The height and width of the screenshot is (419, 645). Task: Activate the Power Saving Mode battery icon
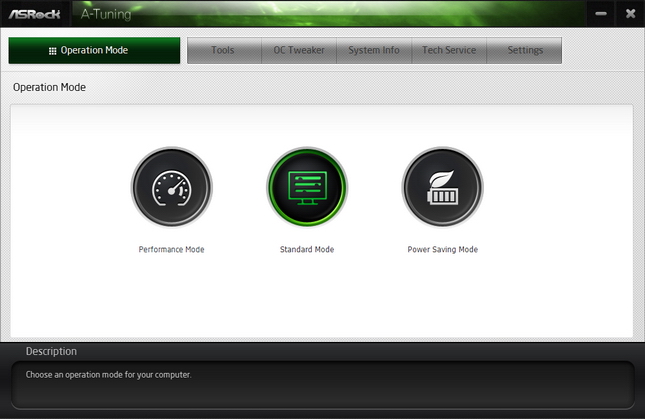point(442,187)
